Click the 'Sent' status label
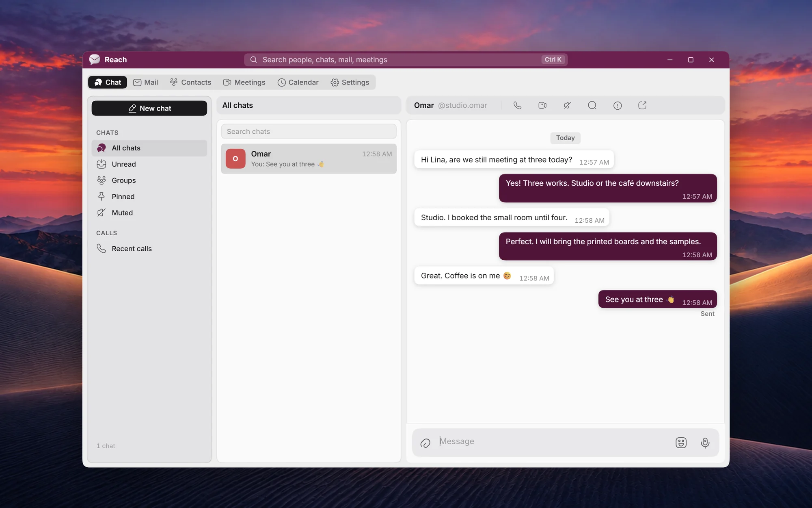Viewport: 812px width, 508px height. point(707,314)
